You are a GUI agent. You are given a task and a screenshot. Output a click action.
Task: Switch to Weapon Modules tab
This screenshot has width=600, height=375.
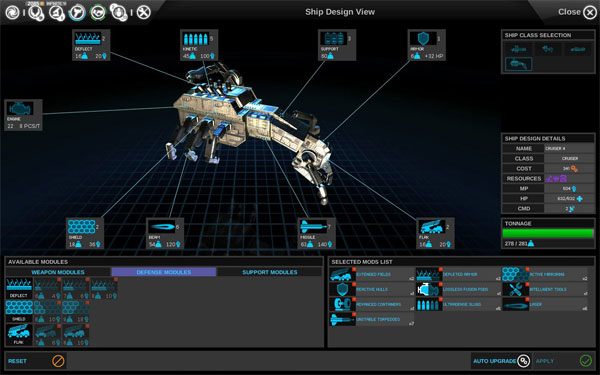coord(58,272)
